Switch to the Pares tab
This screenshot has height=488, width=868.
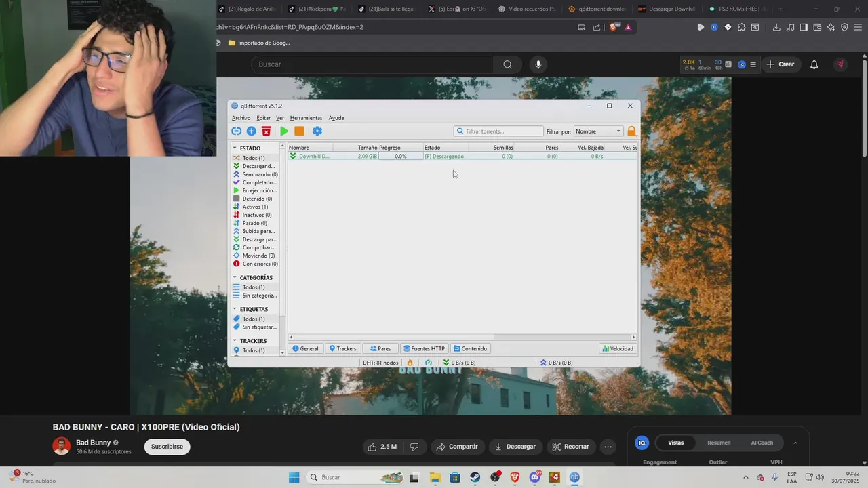(380, 349)
